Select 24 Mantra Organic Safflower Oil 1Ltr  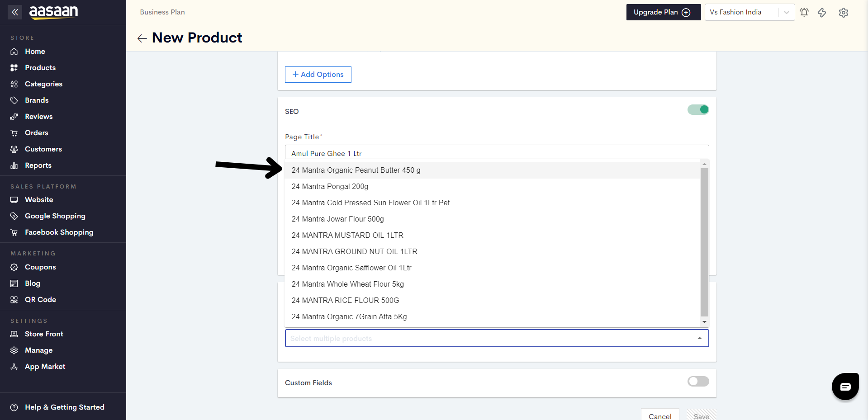click(x=492, y=268)
